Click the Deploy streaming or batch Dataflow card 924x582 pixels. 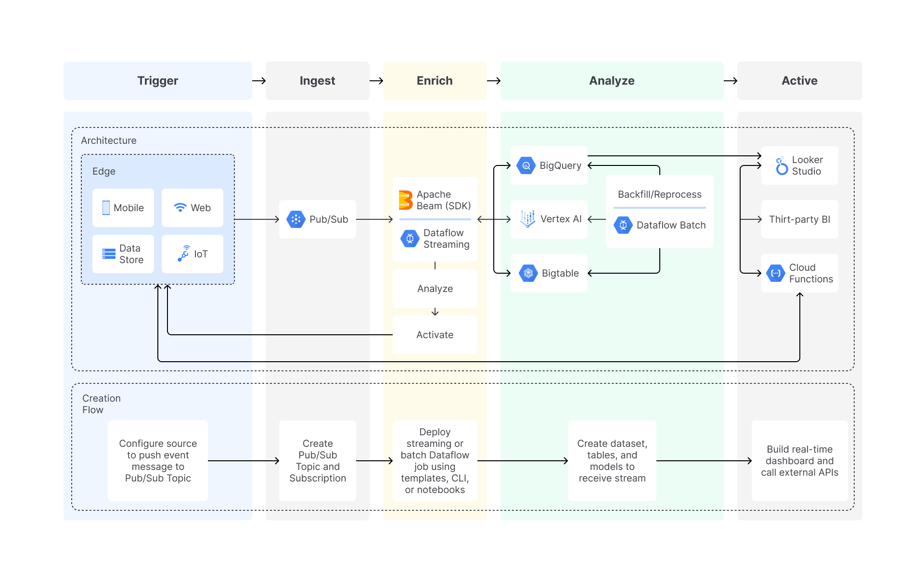pos(435,461)
